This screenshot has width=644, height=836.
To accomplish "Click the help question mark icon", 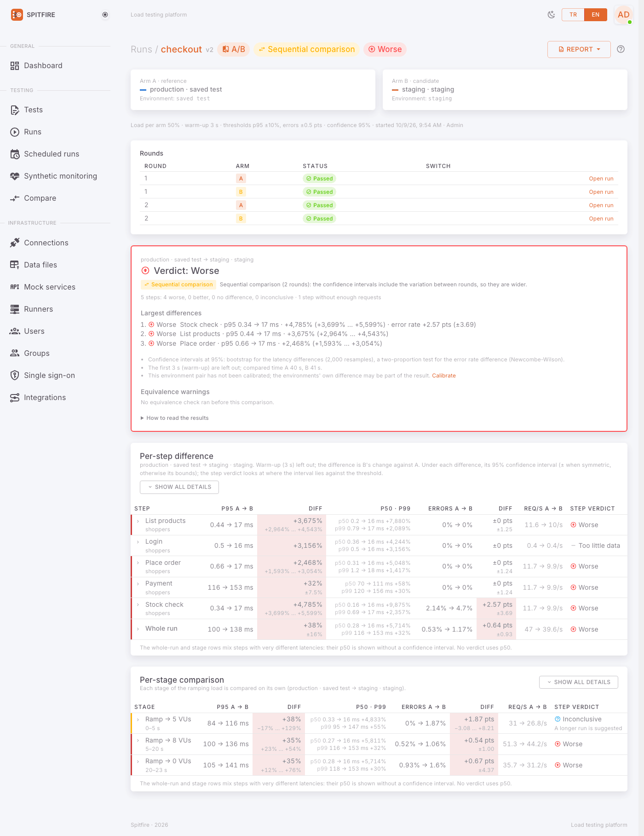I will click(621, 49).
